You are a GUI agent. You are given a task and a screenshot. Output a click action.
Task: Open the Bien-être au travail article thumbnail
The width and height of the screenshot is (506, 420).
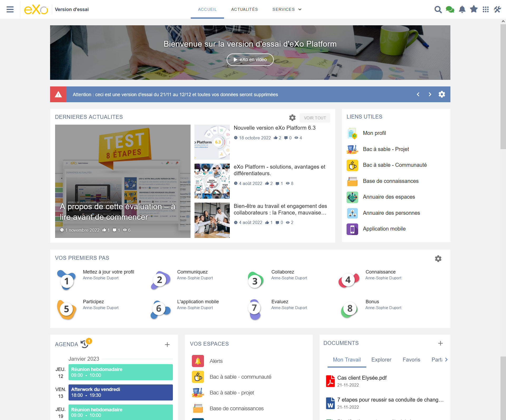tap(212, 220)
